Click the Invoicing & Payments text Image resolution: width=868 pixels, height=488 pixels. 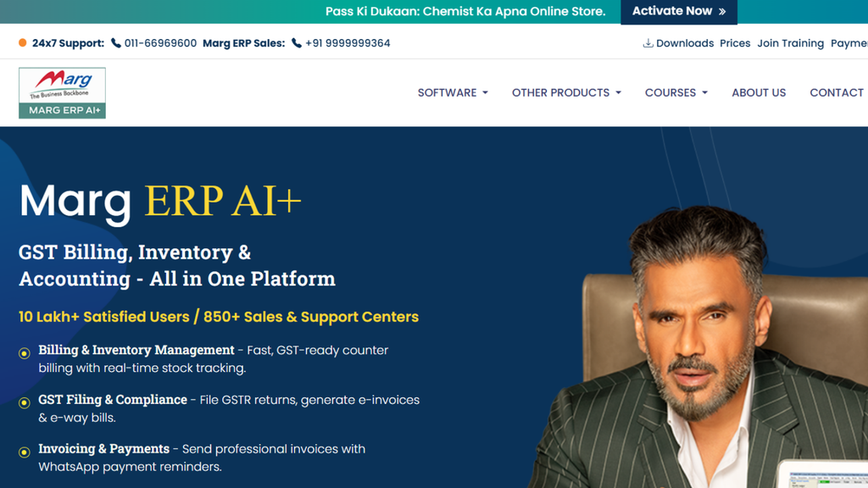(103, 449)
